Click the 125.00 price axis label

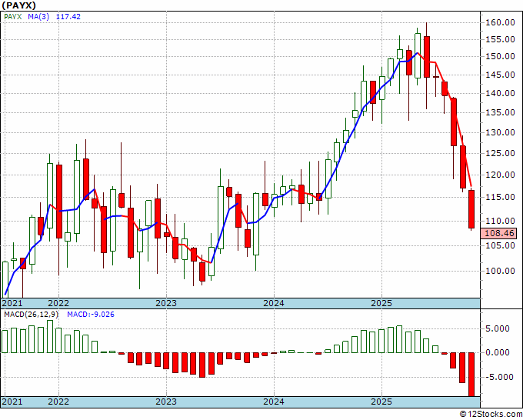[x=499, y=153]
